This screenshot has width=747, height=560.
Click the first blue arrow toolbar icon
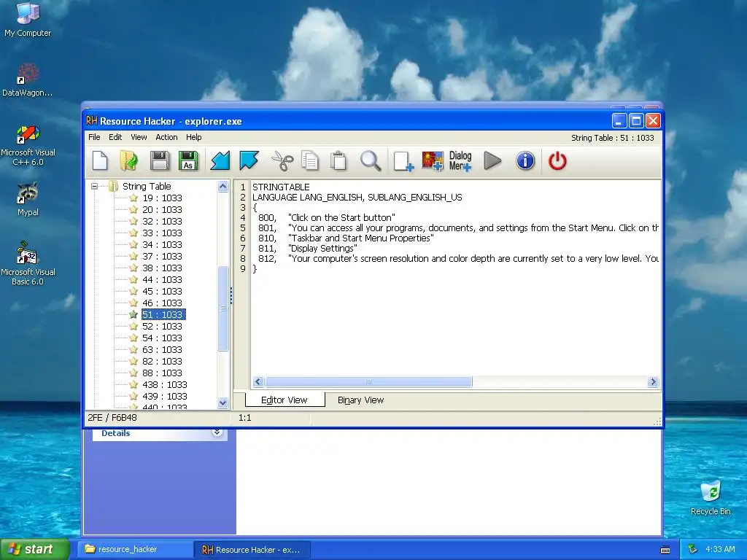point(220,160)
